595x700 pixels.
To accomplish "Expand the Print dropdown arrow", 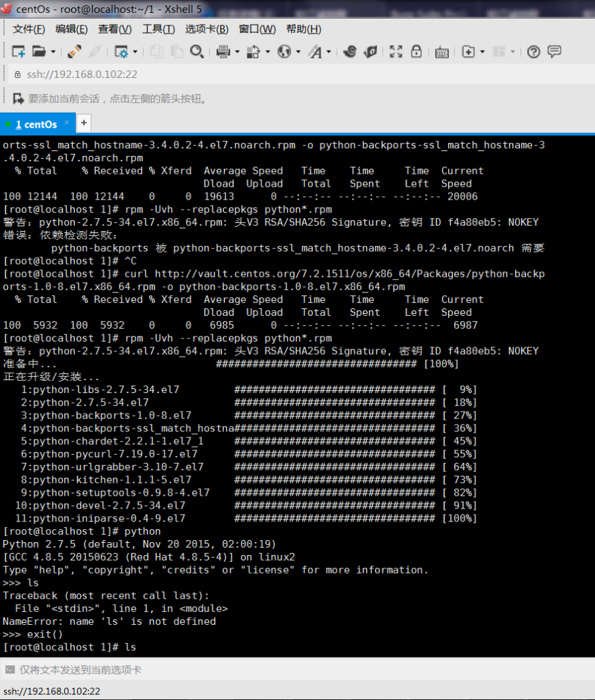I will pyautogui.click(x=237, y=52).
